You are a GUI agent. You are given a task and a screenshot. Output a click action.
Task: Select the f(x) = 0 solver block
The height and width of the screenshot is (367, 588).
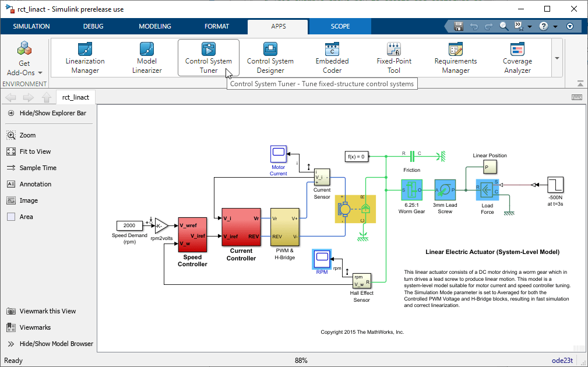click(356, 157)
